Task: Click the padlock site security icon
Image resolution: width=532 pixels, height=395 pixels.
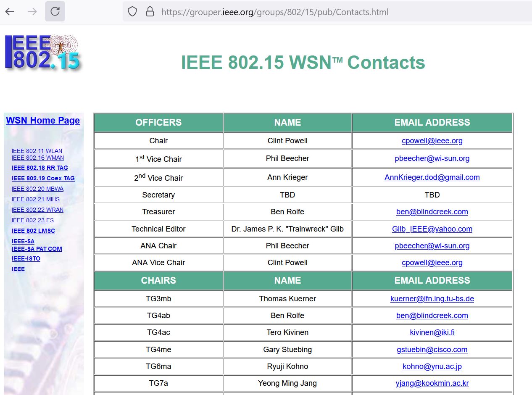Action: click(x=150, y=12)
